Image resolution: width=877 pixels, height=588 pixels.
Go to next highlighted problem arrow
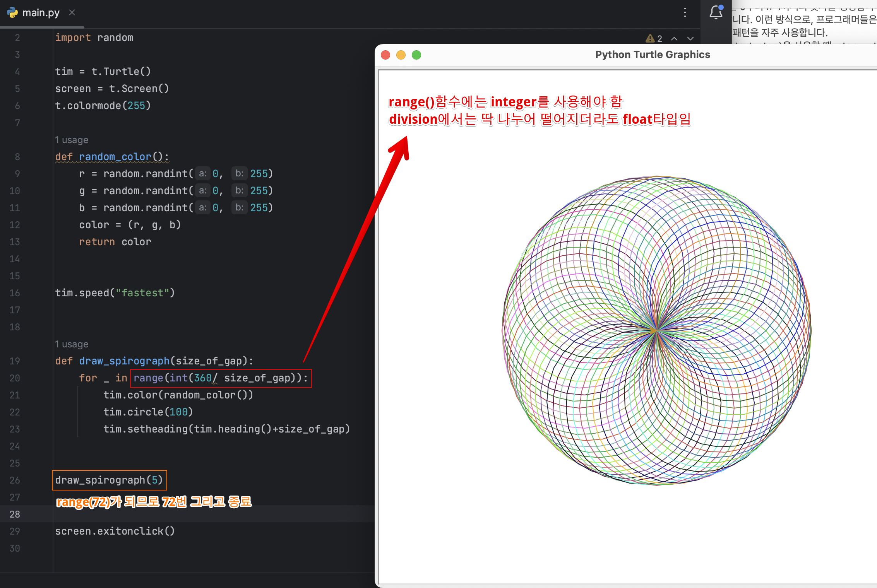[690, 38]
